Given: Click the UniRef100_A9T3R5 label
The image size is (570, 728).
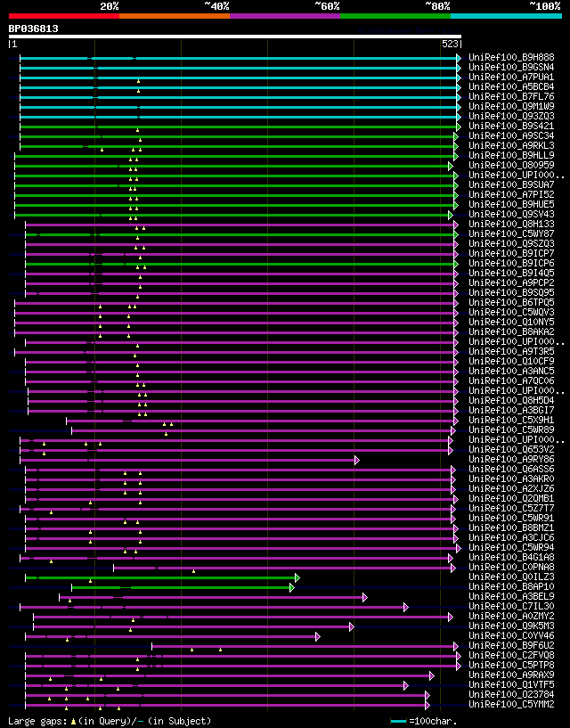Looking at the screenshot, I should [x=511, y=351].
